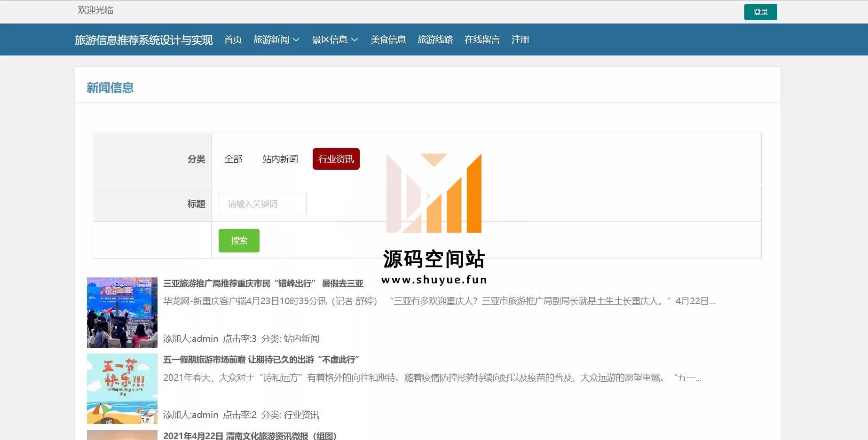
Task: Open the 在线留言 menu item
Action: pos(482,40)
